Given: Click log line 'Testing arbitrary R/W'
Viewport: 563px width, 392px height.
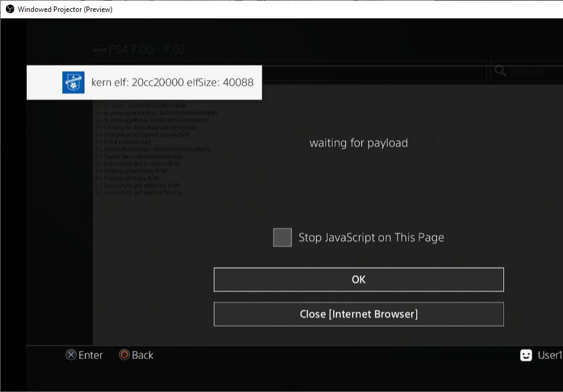Looking at the screenshot, I should click(x=127, y=178).
